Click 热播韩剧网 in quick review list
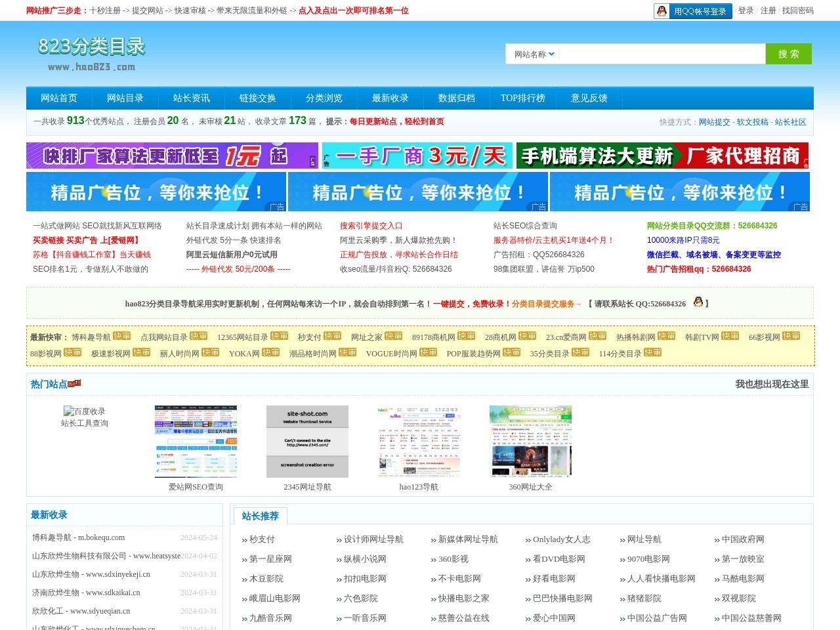840x630 pixels. coord(636,337)
